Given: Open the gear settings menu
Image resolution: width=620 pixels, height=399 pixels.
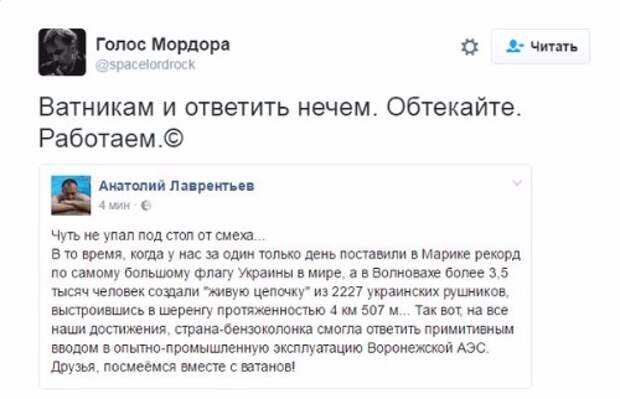Looking at the screenshot, I should point(469,47).
